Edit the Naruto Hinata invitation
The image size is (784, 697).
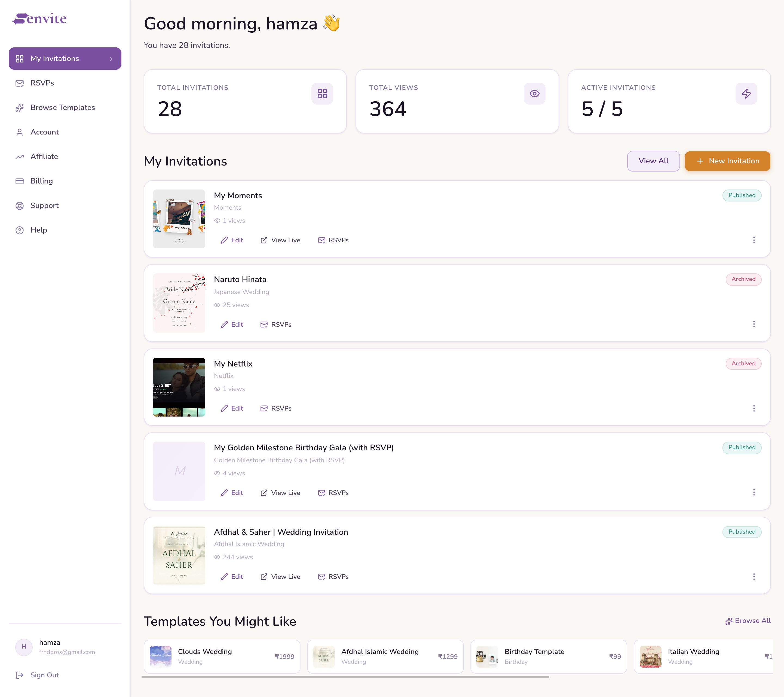click(x=232, y=325)
